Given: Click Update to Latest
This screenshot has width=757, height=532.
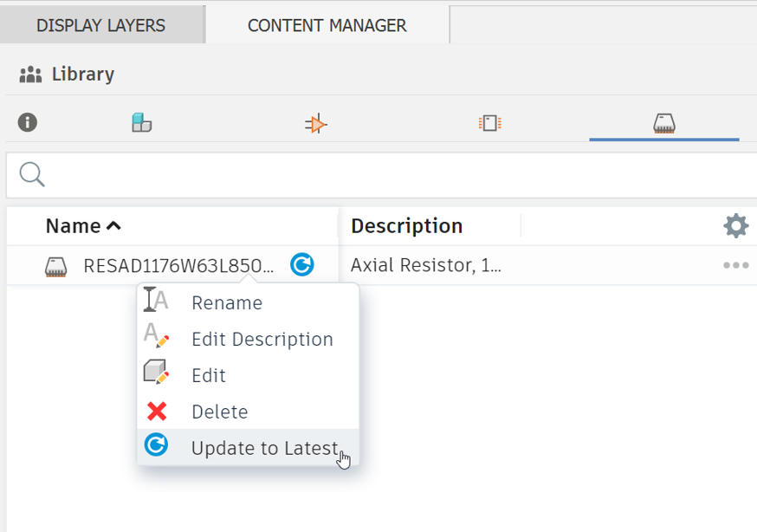Looking at the screenshot, I should 264,448.
